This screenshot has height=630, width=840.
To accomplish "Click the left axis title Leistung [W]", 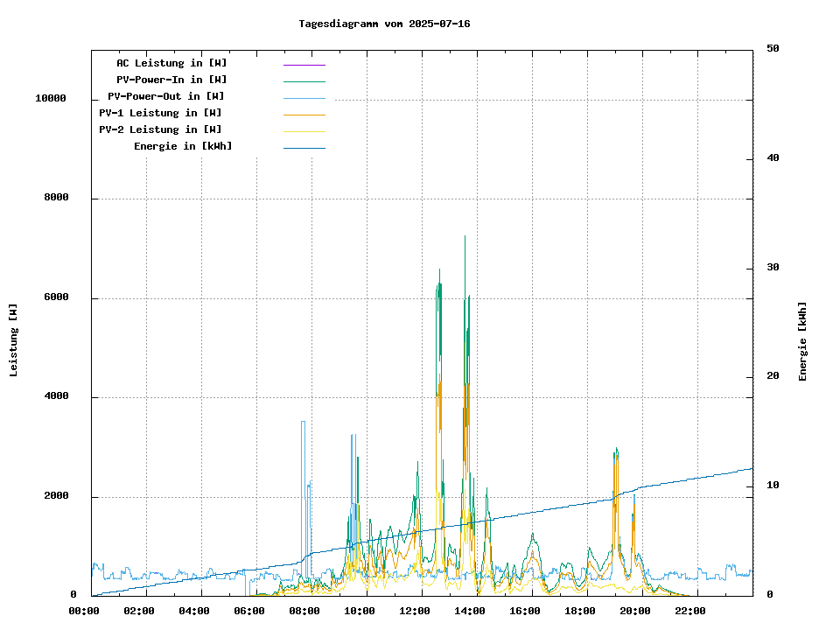I will tap(14, 340).
